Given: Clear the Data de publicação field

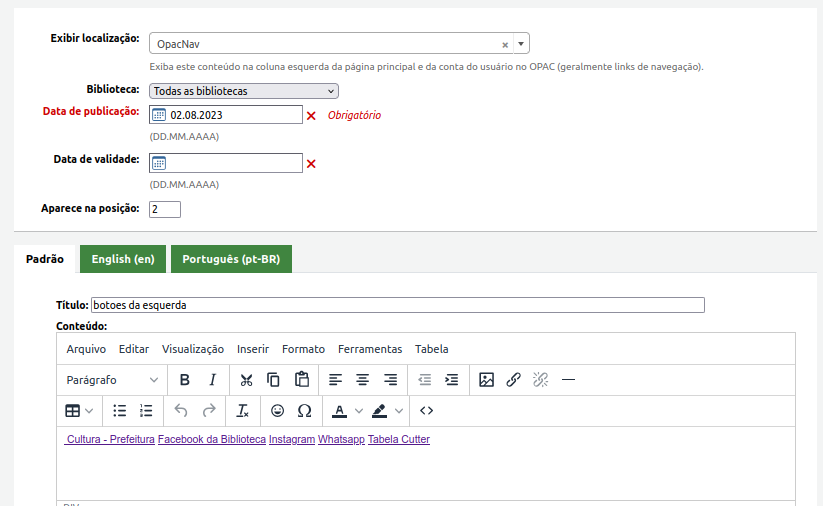Looking at the screenshot, I should 311,115.
